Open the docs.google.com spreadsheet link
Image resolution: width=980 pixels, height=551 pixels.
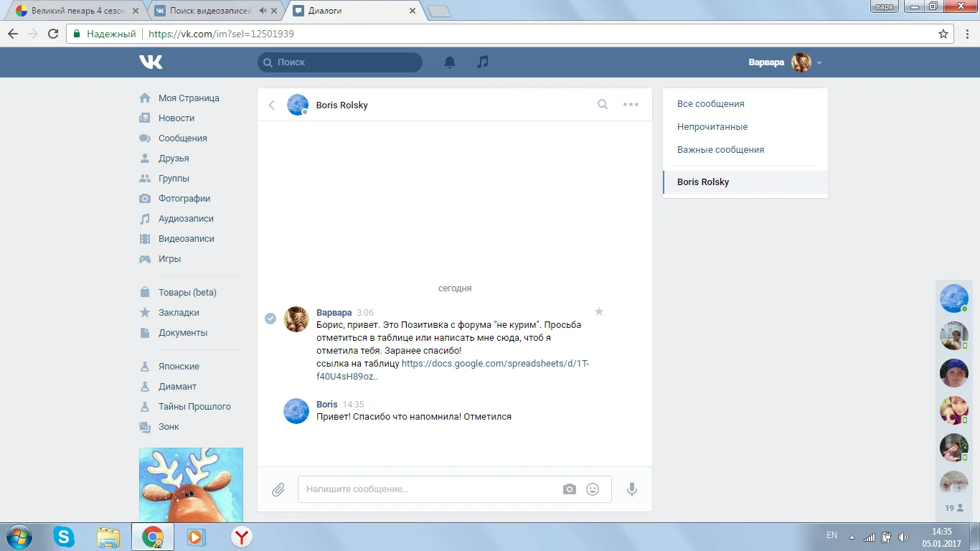coord(495,364)
